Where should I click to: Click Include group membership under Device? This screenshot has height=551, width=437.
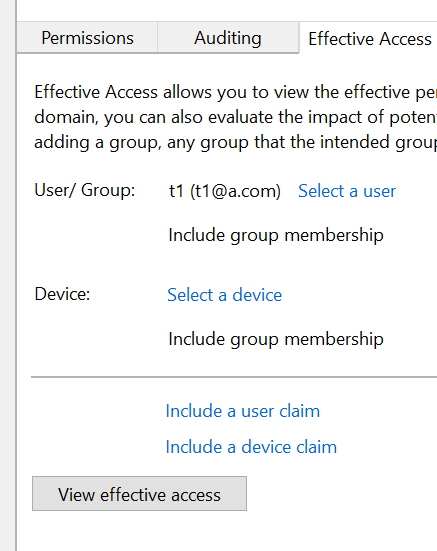pos(276,339)
